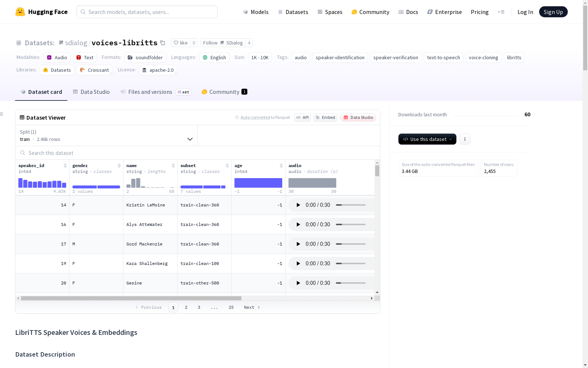Go to Datasets in top navigation
The height and width of the screenshot is (368, 588).
coord(293,12)
